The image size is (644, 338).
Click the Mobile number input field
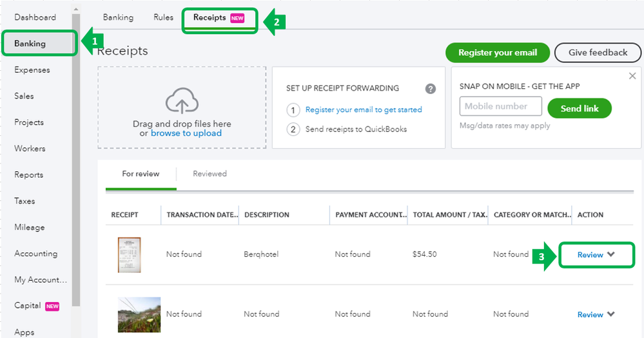(501, 106)
